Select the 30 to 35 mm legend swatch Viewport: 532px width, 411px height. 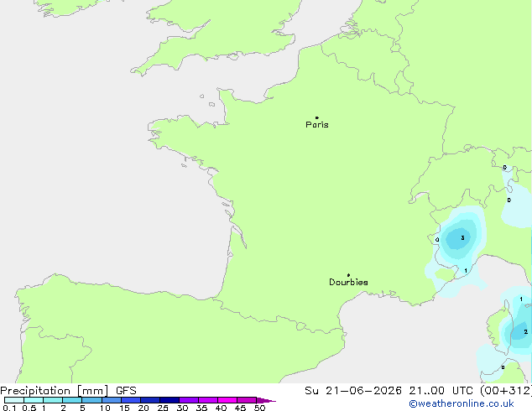(189, 400)
